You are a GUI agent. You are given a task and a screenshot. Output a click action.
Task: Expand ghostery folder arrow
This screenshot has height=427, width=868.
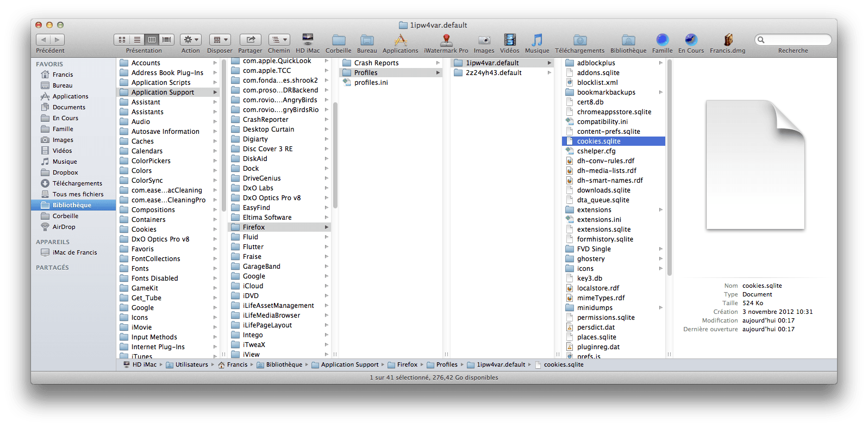661,259
